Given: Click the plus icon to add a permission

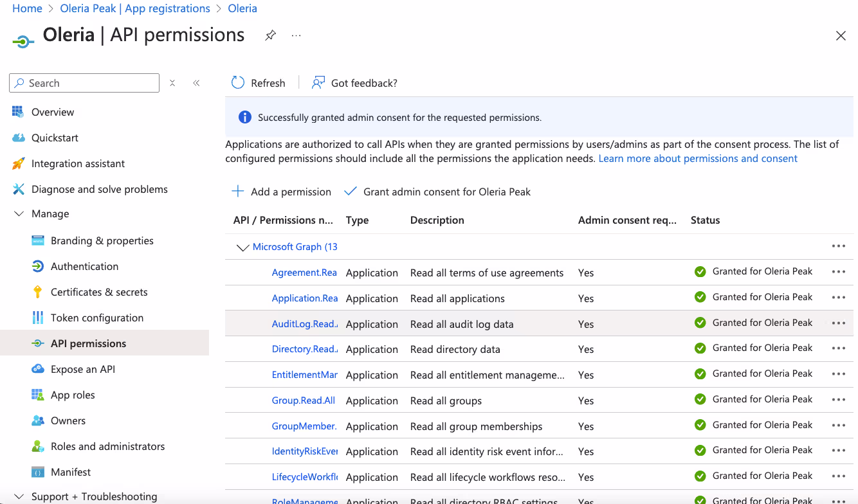Looking at the screenshot, I should click(238, 192).
